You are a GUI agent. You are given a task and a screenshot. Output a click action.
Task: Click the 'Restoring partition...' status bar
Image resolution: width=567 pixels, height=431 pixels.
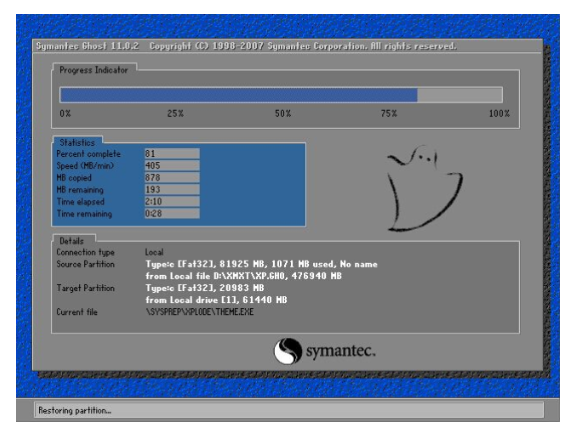pyautogui.click(x=289, y=410)
